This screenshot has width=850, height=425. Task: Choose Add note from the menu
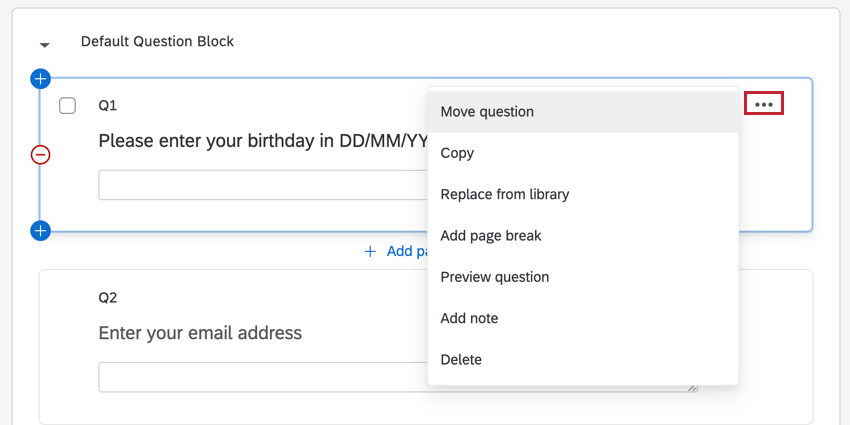pyautogui.click(x=469, y=318)
